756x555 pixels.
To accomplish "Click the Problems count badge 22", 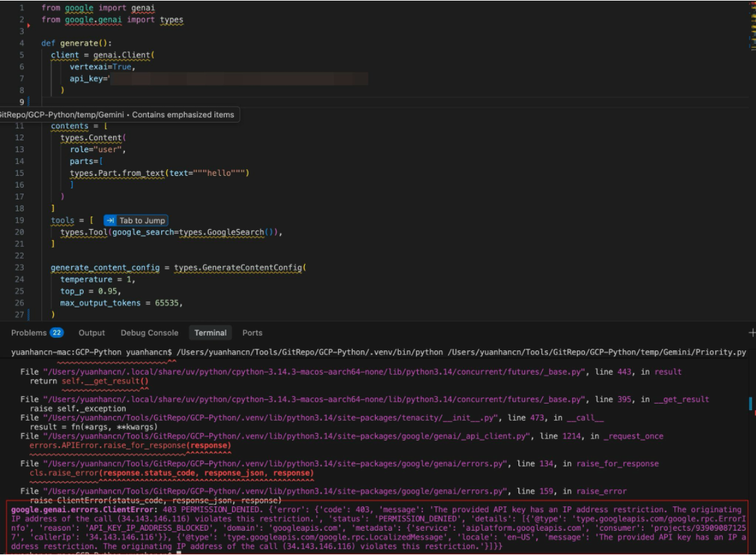I will point(57,332).
